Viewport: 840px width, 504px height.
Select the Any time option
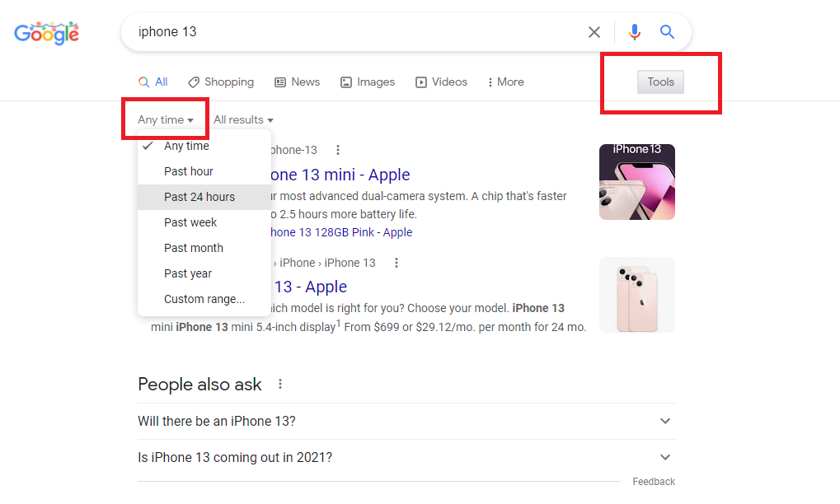(204, 146)
